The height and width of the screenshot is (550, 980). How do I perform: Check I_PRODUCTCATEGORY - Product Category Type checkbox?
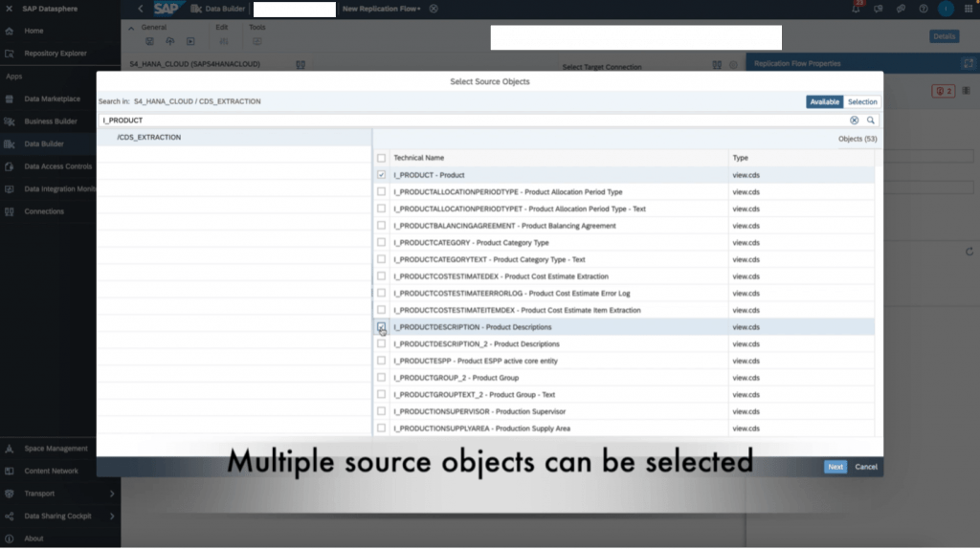tap(381, 243)
